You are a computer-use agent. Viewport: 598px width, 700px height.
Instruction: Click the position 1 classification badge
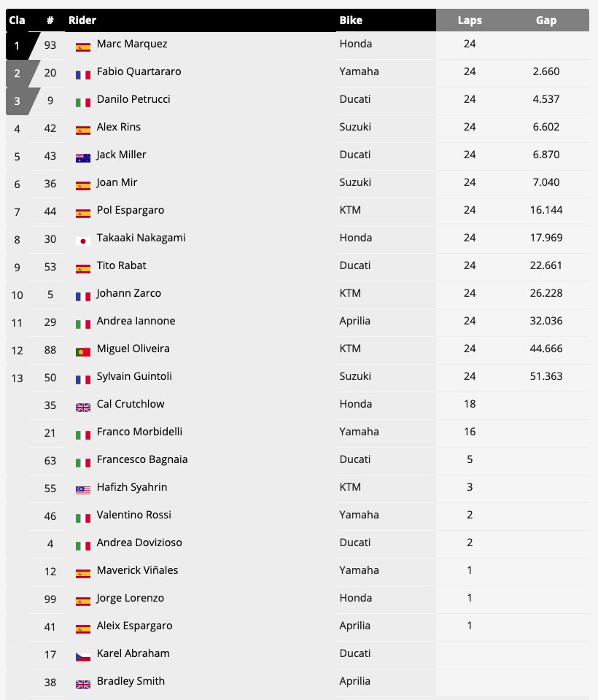click(x=20, y=45)
